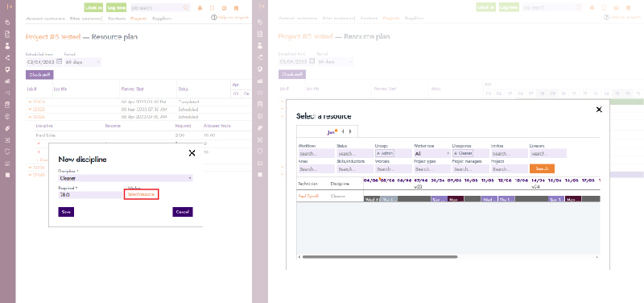Close the Select a resource dialog

(599, 110)
